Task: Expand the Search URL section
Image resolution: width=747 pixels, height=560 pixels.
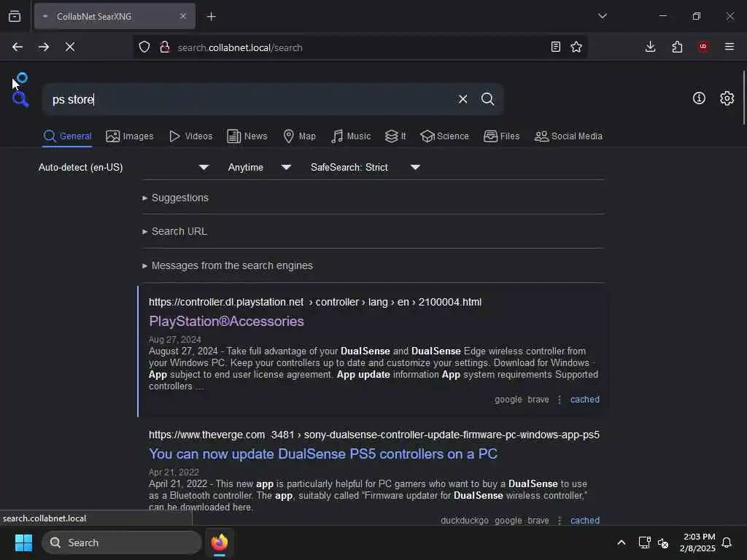Action: (174, 231)
